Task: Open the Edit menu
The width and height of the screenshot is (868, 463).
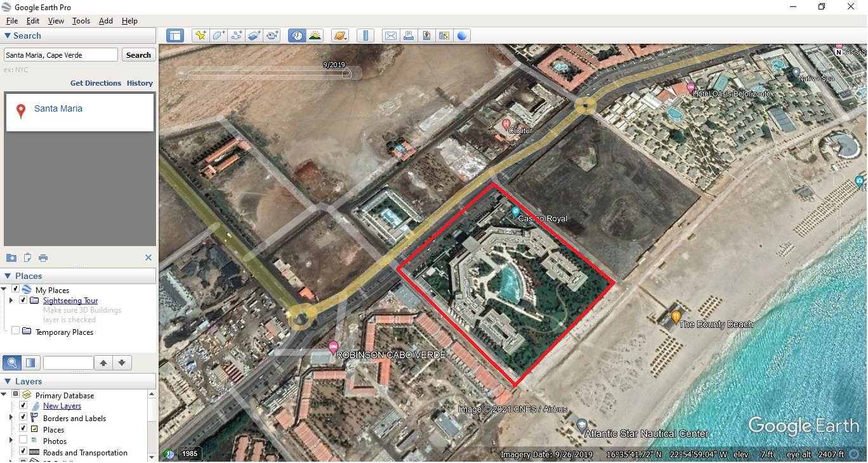Action: tap(33, 21)
